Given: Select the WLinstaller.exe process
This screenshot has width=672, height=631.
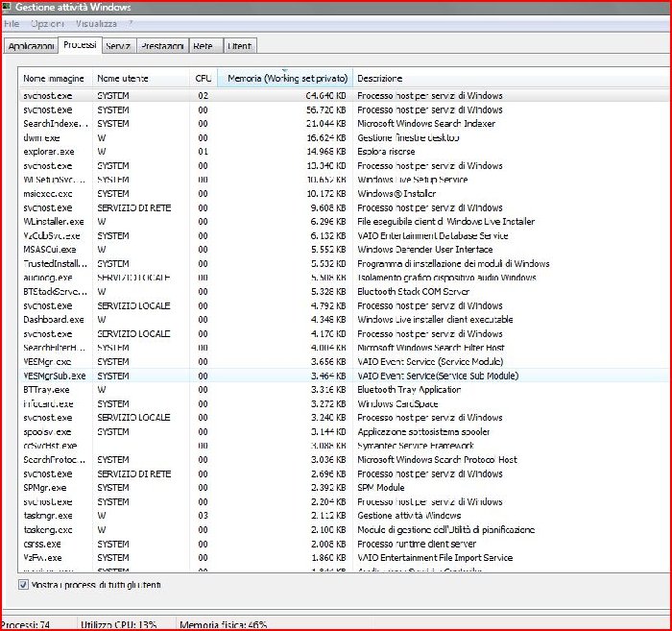Looking at the screenshot, I should click(344, 222).
